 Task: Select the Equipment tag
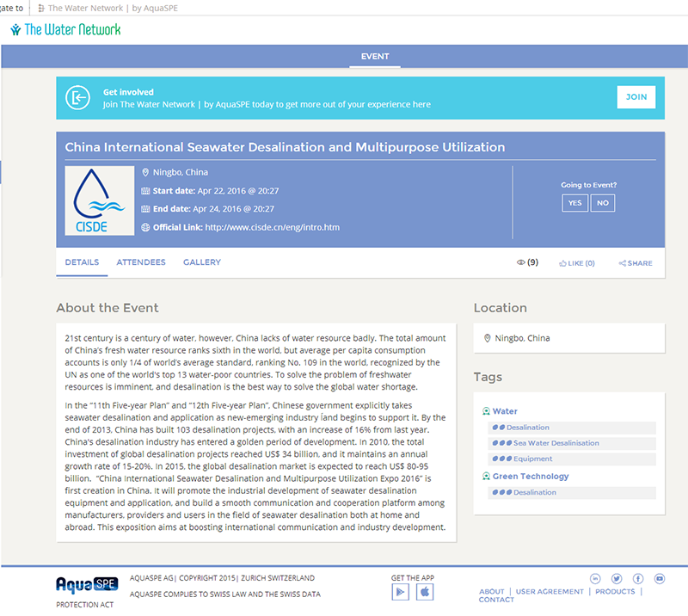[572, 459]
